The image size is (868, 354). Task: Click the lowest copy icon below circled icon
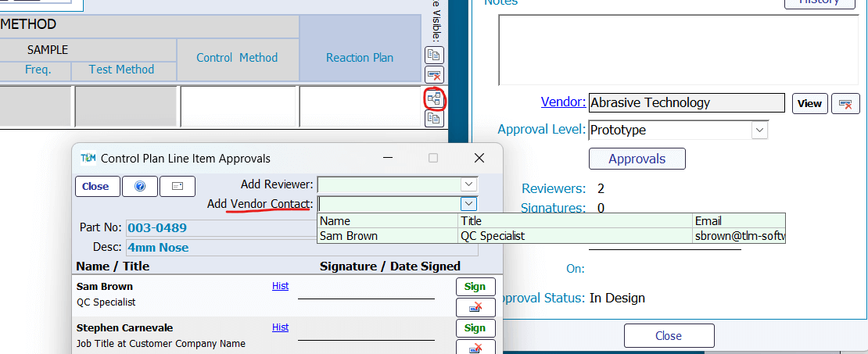pyautogui.click(x=434, y=119)
